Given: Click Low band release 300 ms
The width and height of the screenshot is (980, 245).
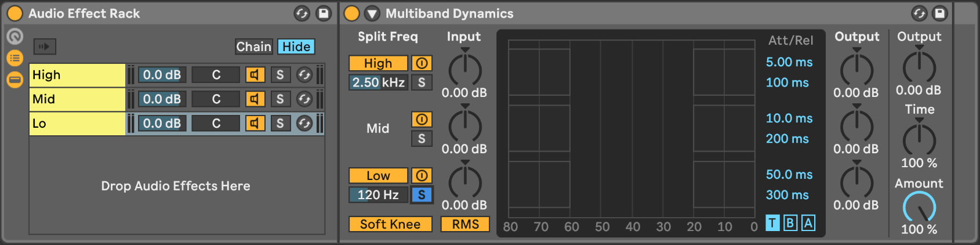Looking at the screenshot, I should [787, 195].
